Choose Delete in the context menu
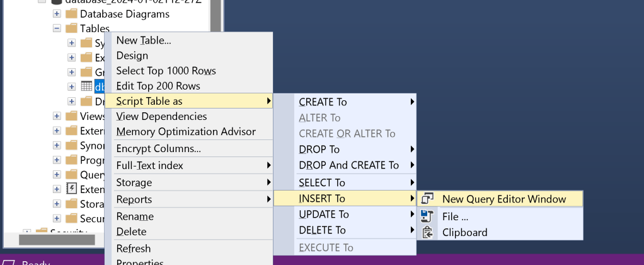 [x=188, y=232]
